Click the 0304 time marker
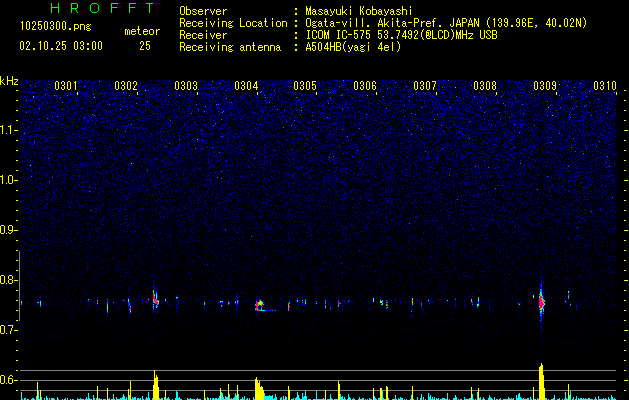Viewport: 629px width, 400px height. point(246,86)
